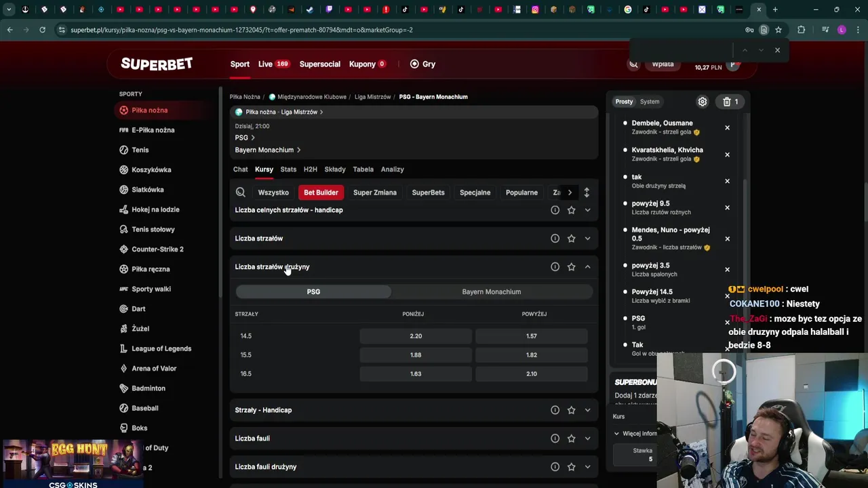Show info for Liczba strzałów drużyny
This screenshot has height=488, width=868.
coord(555,267)
